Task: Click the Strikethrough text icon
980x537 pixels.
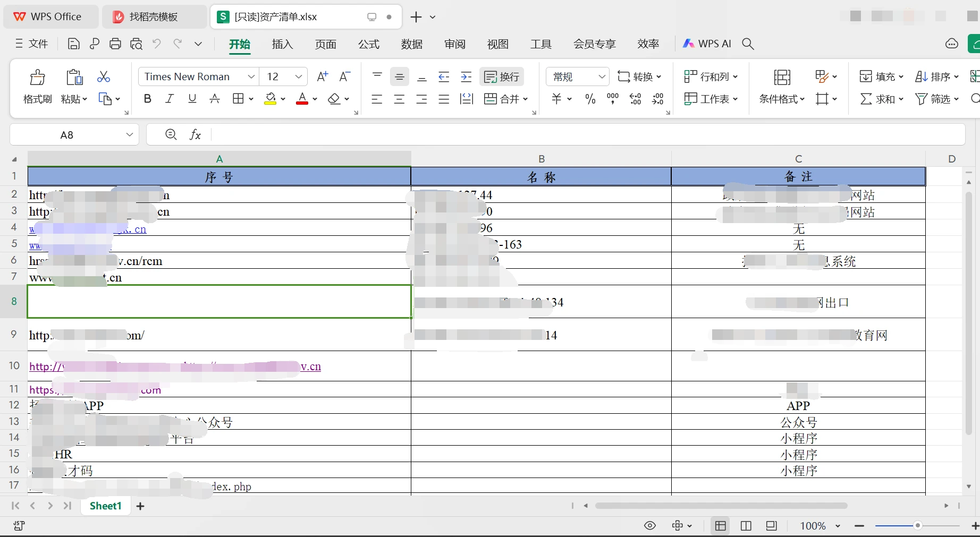Action: 215,99
